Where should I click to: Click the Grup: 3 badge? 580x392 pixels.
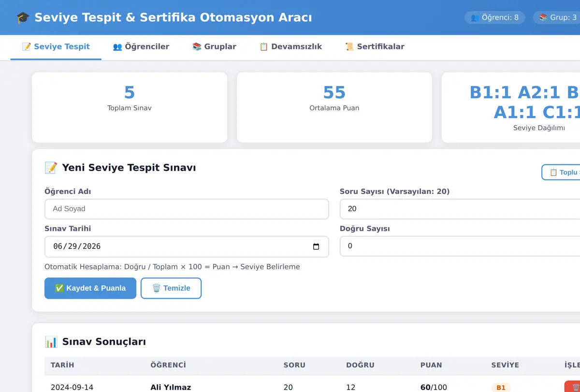(557, 17)
